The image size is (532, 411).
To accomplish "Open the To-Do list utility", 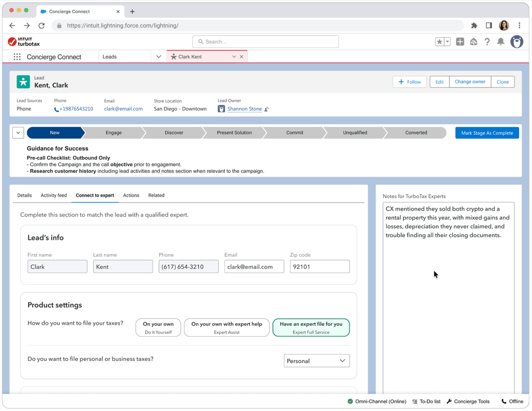I will [x=427, y=401].
